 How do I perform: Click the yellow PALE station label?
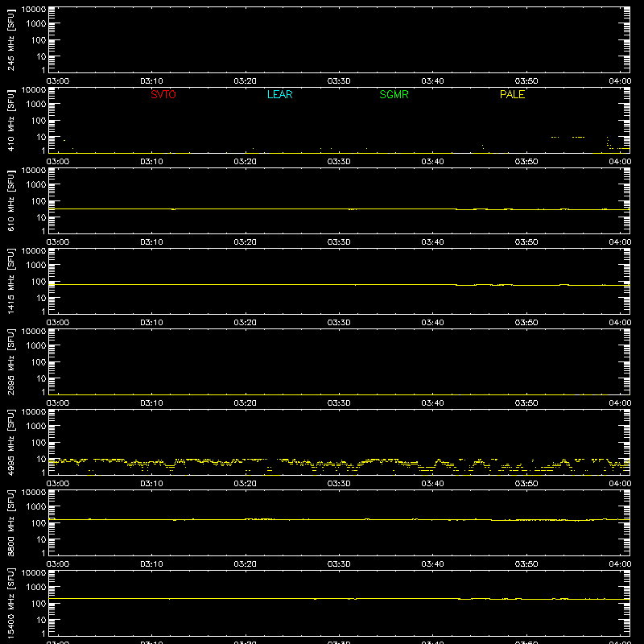point(512,94)
